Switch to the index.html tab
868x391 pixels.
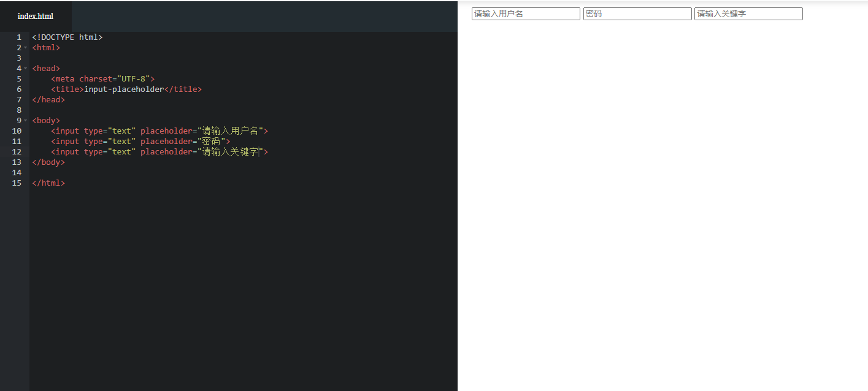click(x=36, y=16)
